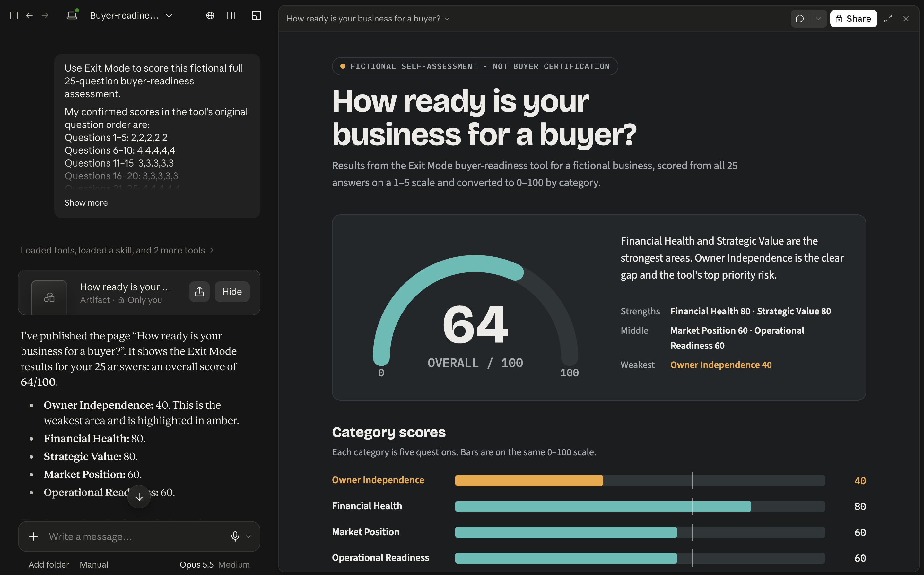Click the Category scores heading
924x575 pixels.
[389, 433]
